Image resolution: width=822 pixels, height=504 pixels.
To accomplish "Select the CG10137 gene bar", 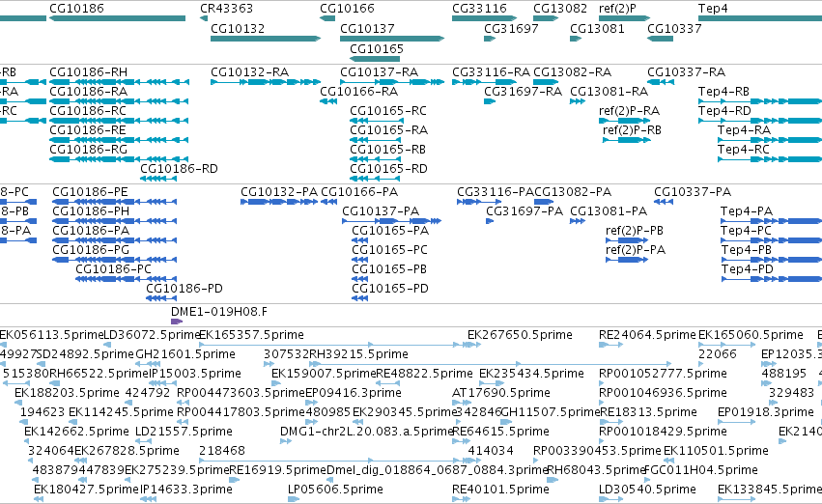I will coord(392,39).
